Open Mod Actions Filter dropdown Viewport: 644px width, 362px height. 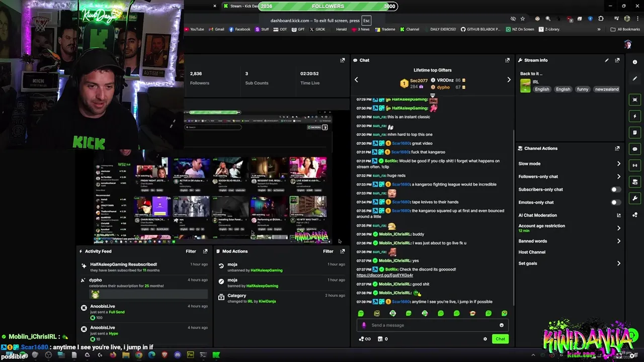328,251
